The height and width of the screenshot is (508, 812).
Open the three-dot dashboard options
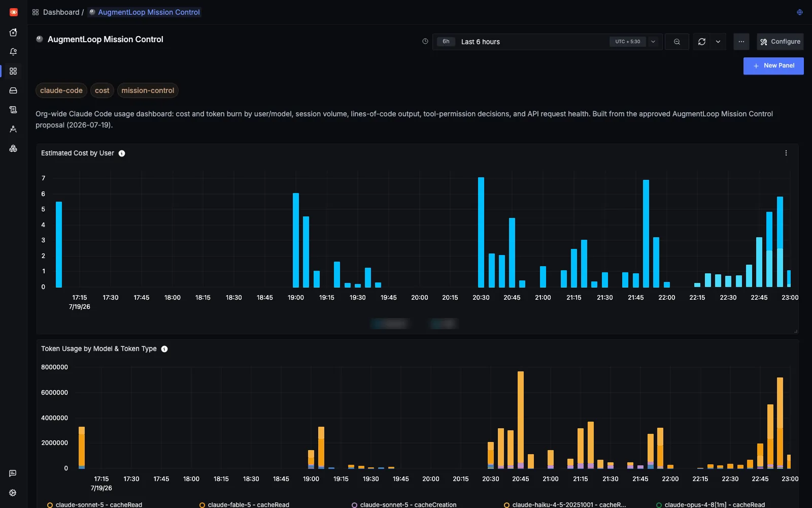coord(741,42)
